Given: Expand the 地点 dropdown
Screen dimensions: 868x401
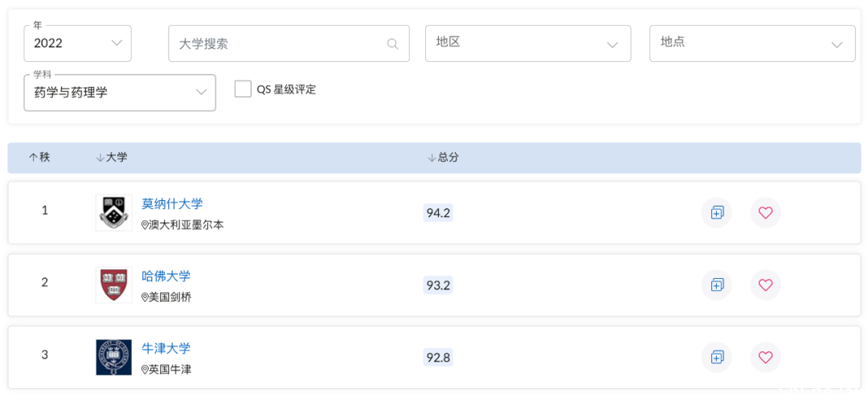Looking at the screenshot, I should click(x=752, y=43).
